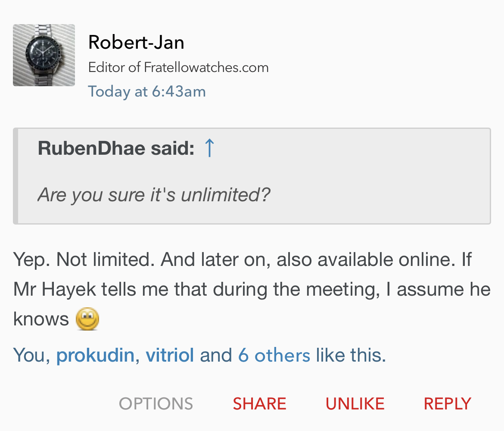Remove your like with UNLIKE
This screenshot has width=504, height=431.
355,404
